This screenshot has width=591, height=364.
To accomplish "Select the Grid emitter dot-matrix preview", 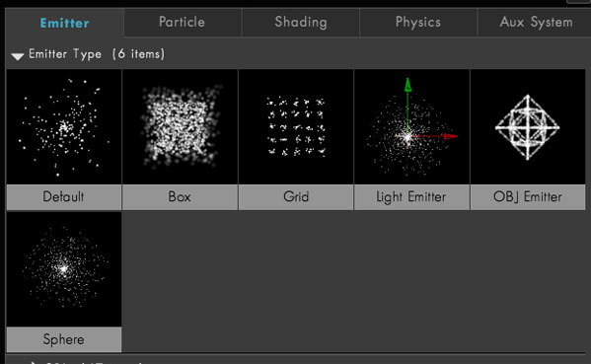I will (296, 126).
